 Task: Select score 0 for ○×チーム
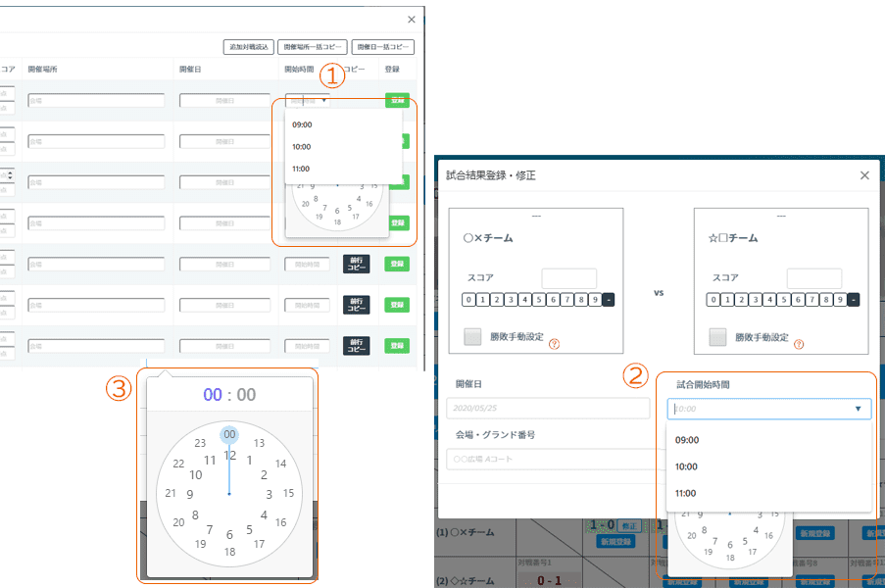[468, 300]
